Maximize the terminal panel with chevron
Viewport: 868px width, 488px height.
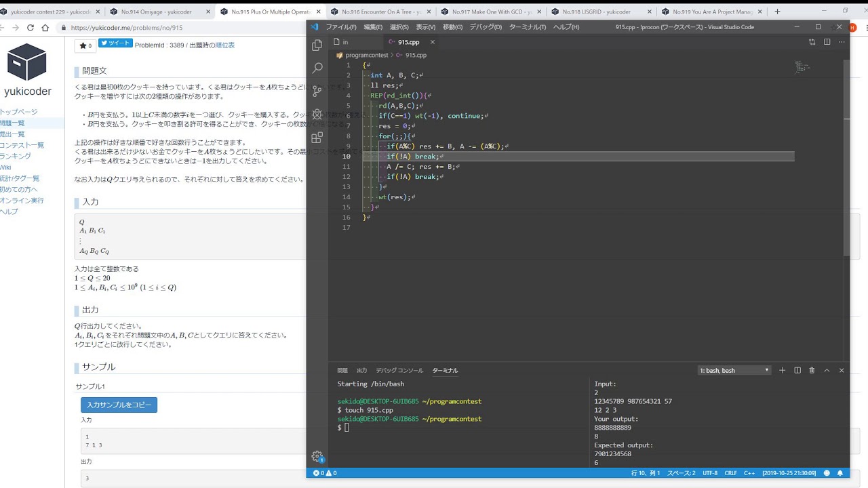pos(827,370)
